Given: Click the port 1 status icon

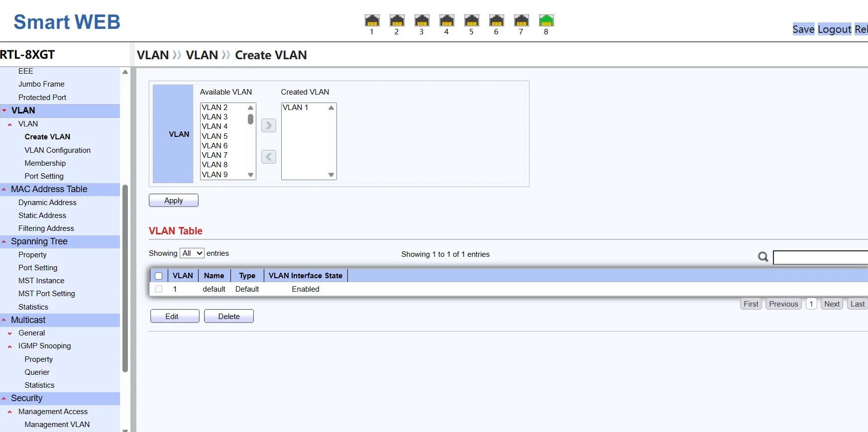Looking at the screenshot, I should coord(372,20).
